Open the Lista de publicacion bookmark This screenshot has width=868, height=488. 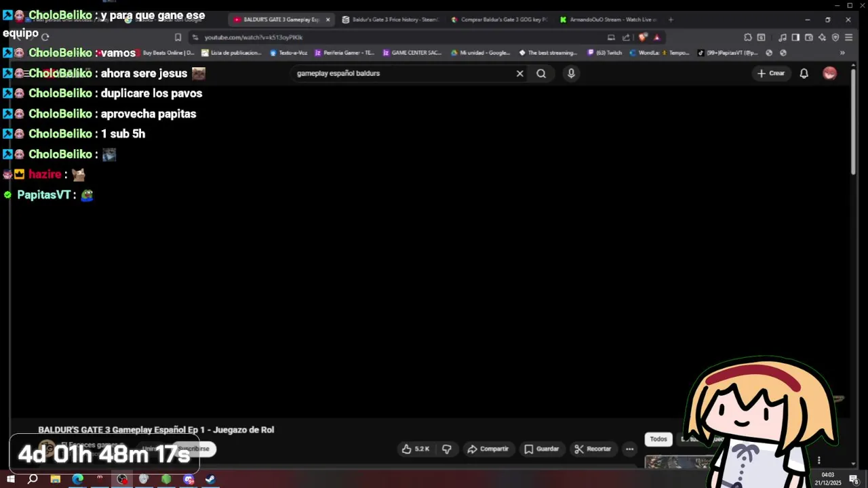tap(231, 52)
